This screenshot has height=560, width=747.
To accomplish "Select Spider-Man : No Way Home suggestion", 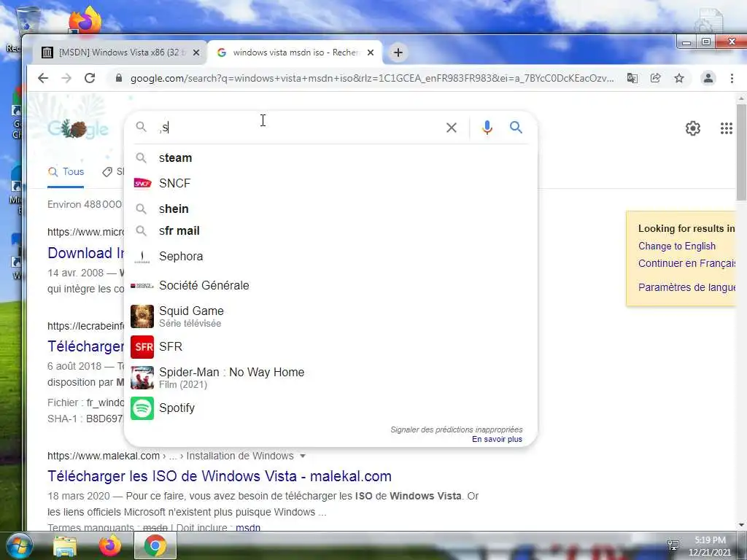I will point(231,372).
